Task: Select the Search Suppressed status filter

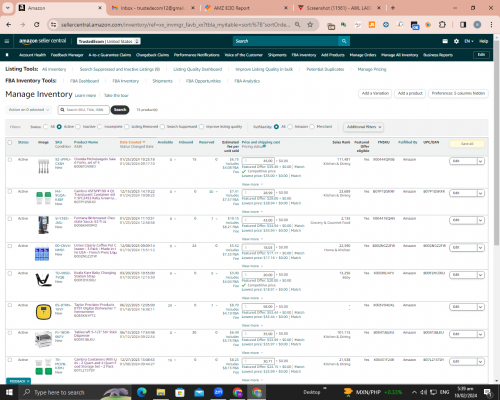Action: pos(162,127)
